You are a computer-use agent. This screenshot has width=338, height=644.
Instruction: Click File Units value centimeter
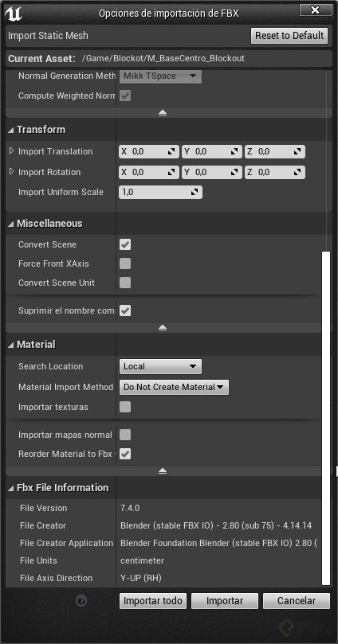pos(142,560)
